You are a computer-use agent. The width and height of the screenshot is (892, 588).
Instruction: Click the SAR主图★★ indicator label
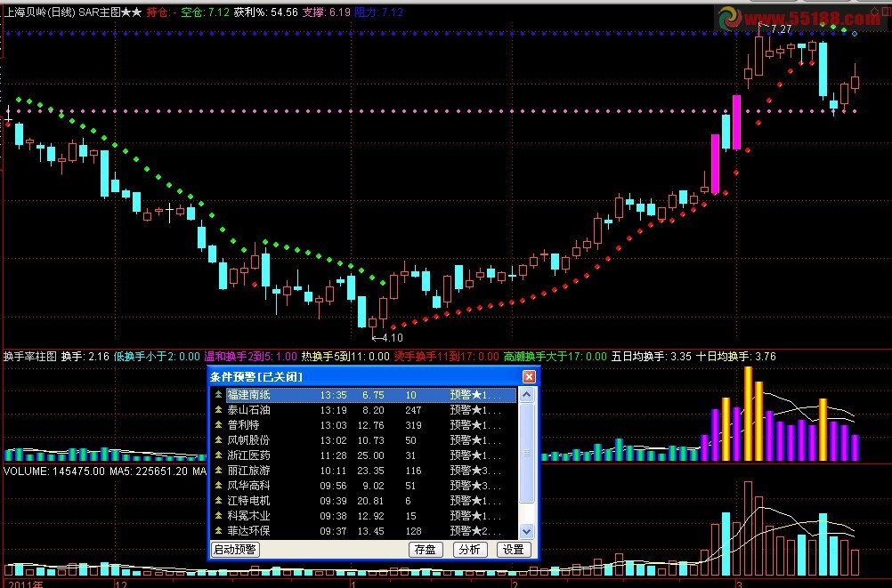pos(109,12)
